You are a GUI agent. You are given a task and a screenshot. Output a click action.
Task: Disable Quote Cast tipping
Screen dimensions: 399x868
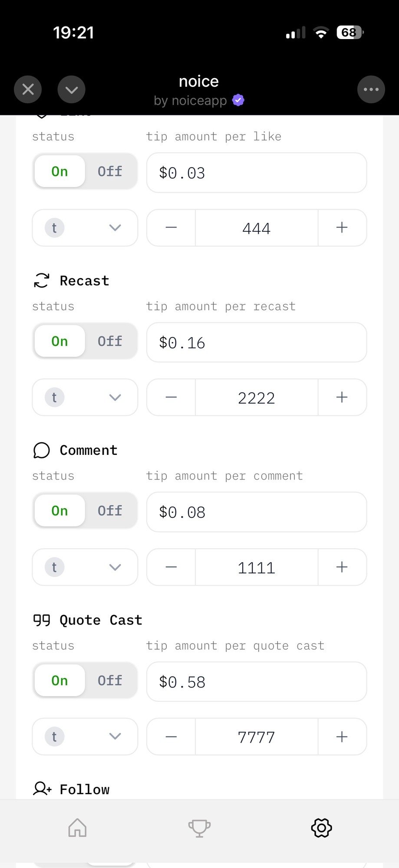click(110, 681)
